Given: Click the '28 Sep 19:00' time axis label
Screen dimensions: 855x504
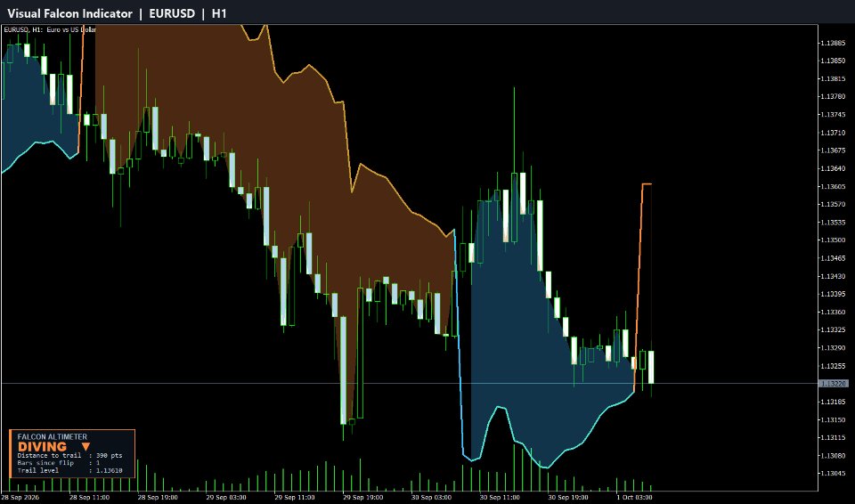Looking at the screenshot, I should tap(158, 498).
